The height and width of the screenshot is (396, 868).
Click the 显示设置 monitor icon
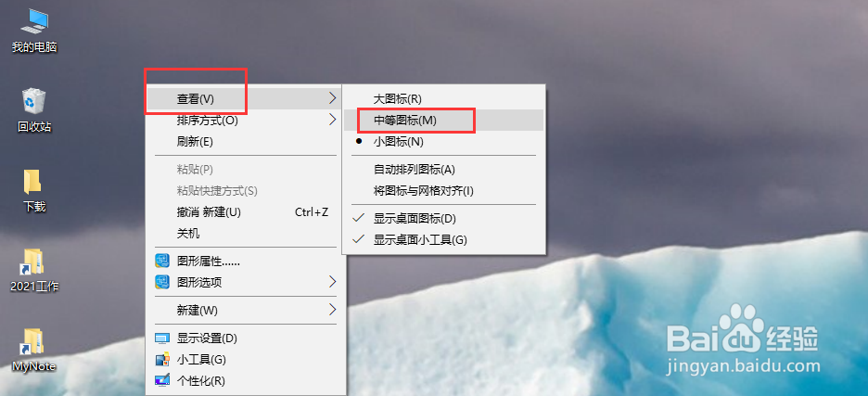coord(161,338)
